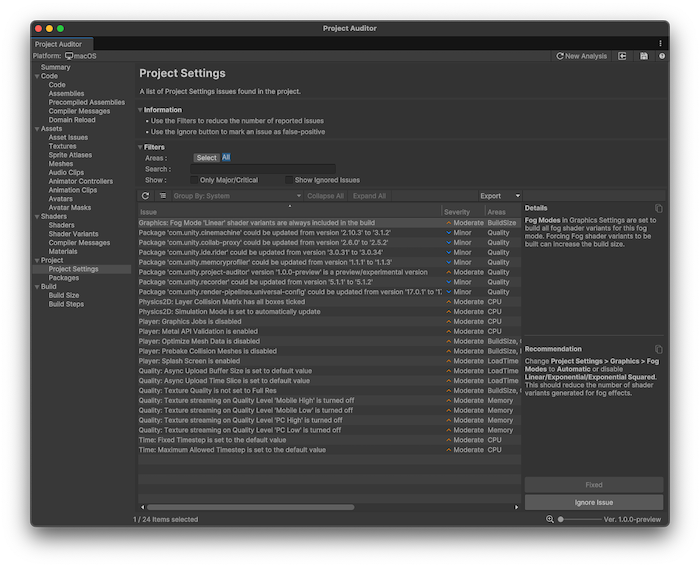Click the load/import report icon in toolbar
The height and width of the screenshot is (567, 700).
[x=623, y=56]
